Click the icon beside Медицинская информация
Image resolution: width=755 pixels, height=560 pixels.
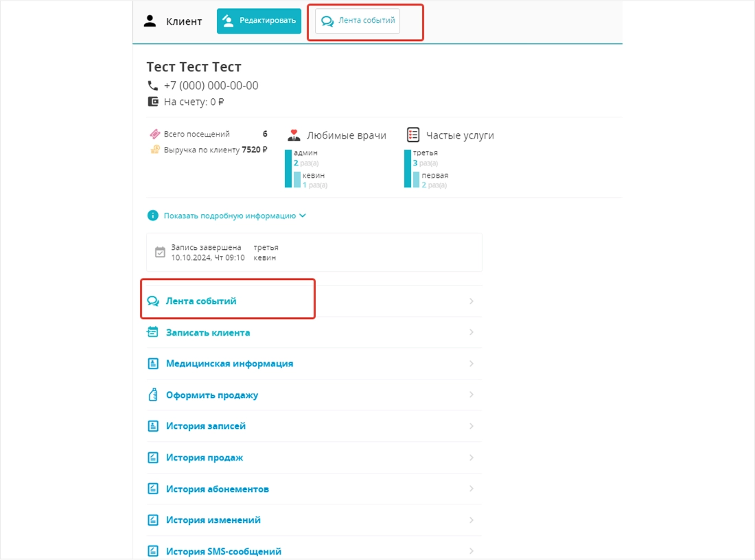click(x=152, y=364)
